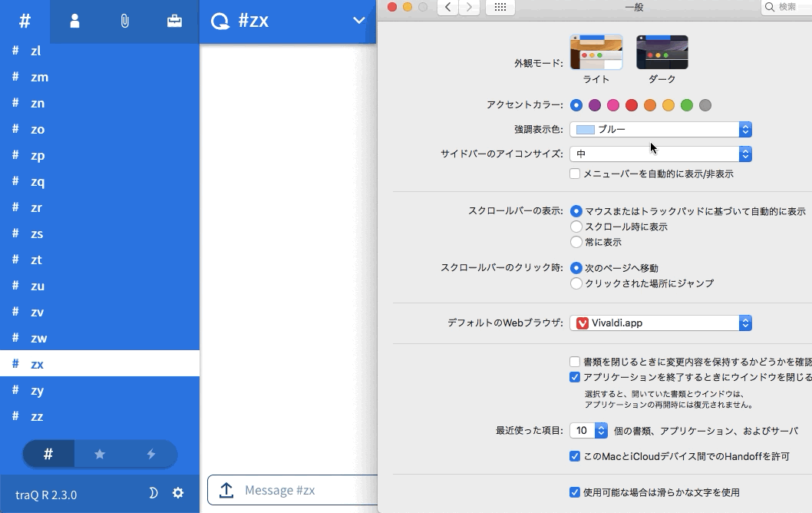Toggle dark theme with the moon icon

tap(153, 493)
